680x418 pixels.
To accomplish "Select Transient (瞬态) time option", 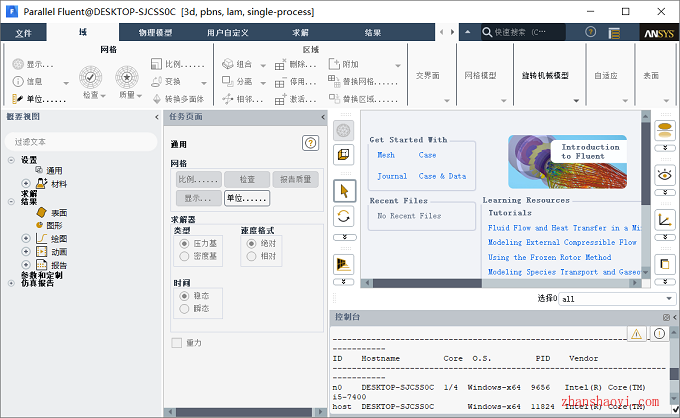I will pos(184,308).
